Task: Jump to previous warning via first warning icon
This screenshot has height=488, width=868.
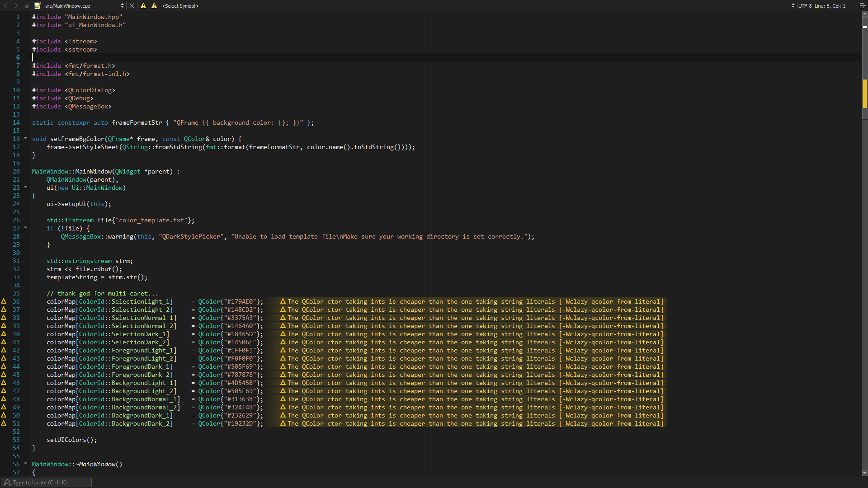Action: pos(143,5)
